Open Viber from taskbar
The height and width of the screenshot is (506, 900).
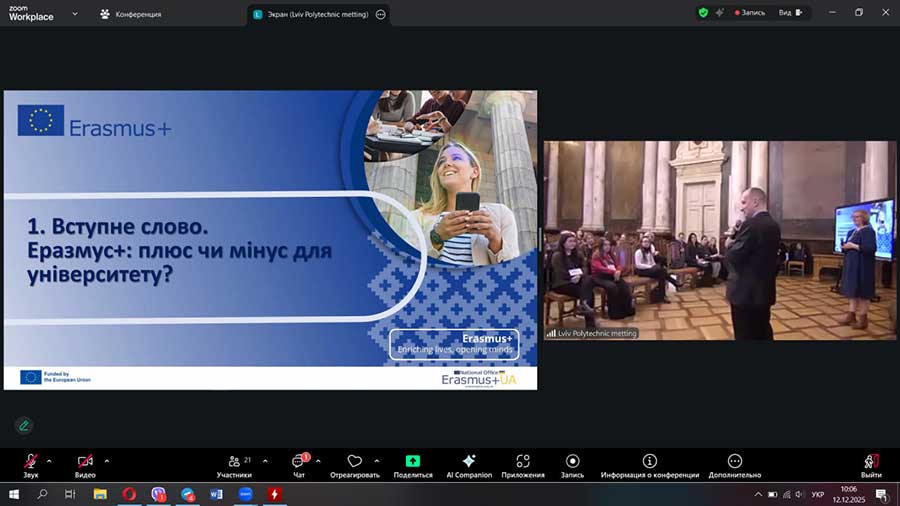click(x=158, y=494)
